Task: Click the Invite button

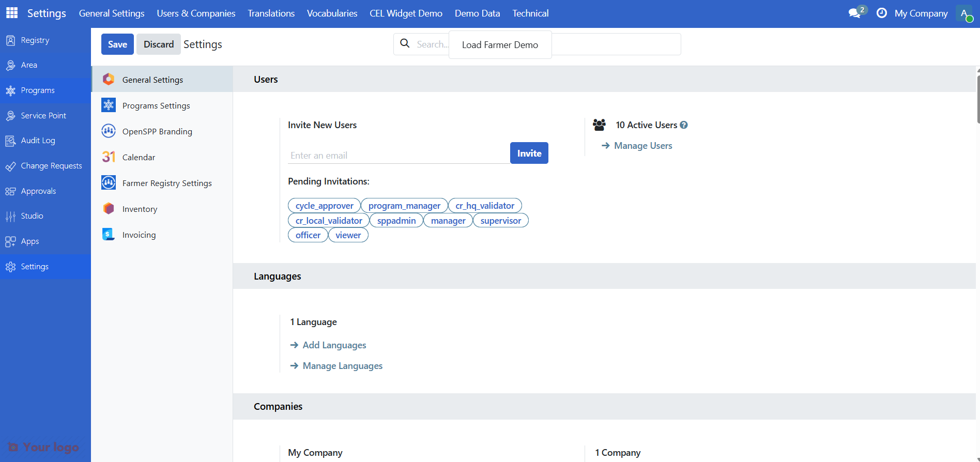Action: pyautogui.click(x=529, y=153)
